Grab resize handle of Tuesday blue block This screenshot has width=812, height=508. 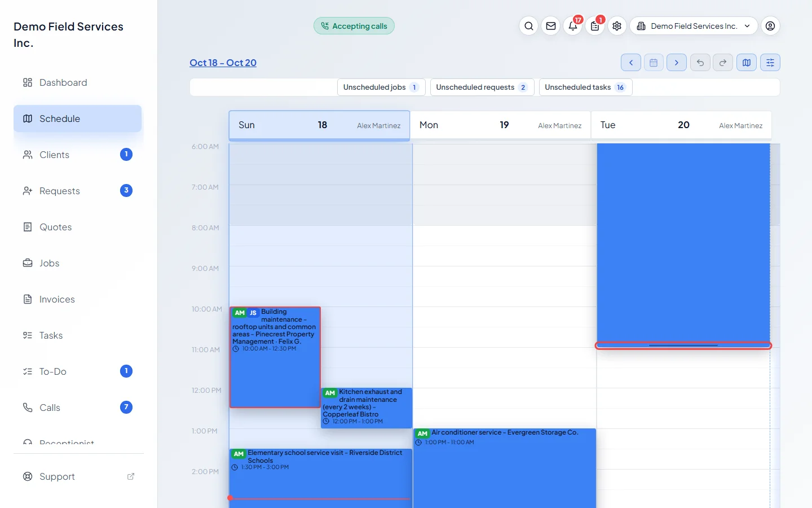(x=683, y=345)
